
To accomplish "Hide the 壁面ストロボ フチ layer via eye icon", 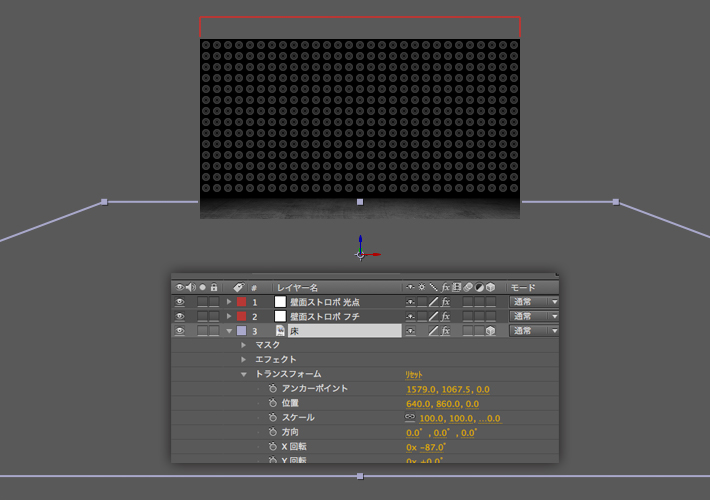I will click(x=180, y=316).
